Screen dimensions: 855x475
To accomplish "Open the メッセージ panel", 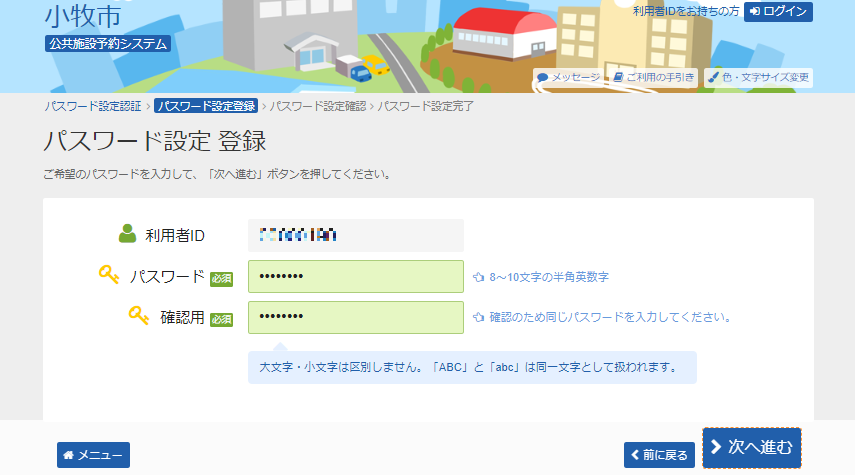I will coord(568,77).
